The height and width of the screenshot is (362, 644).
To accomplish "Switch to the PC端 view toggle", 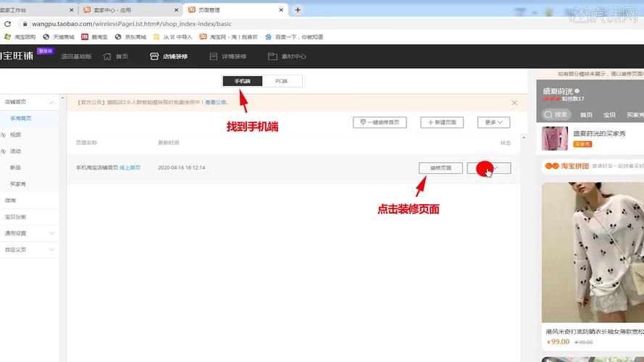I will 282,81.
